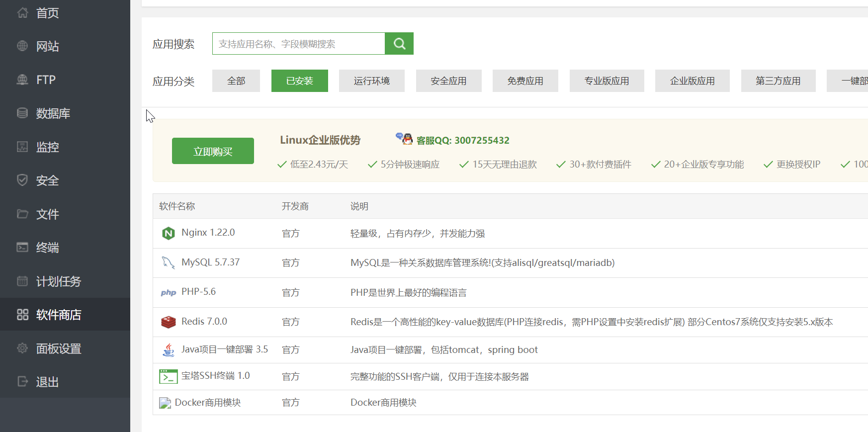Open Docker商用模块 name text
Viewport: 868px width, 432px height.
pos(208,403)
